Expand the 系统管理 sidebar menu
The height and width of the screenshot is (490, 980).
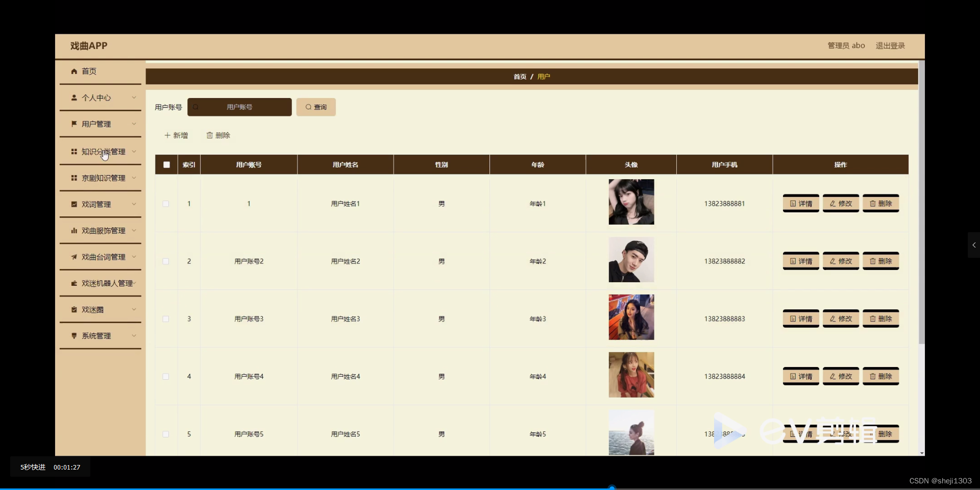[x=100, y=336]
